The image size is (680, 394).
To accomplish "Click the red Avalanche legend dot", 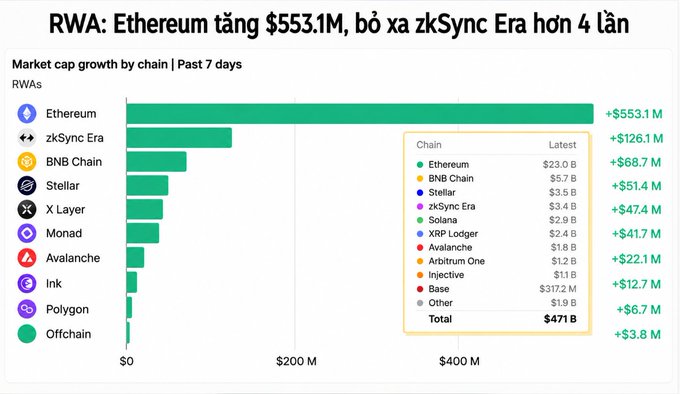I will tap(420, 247).
